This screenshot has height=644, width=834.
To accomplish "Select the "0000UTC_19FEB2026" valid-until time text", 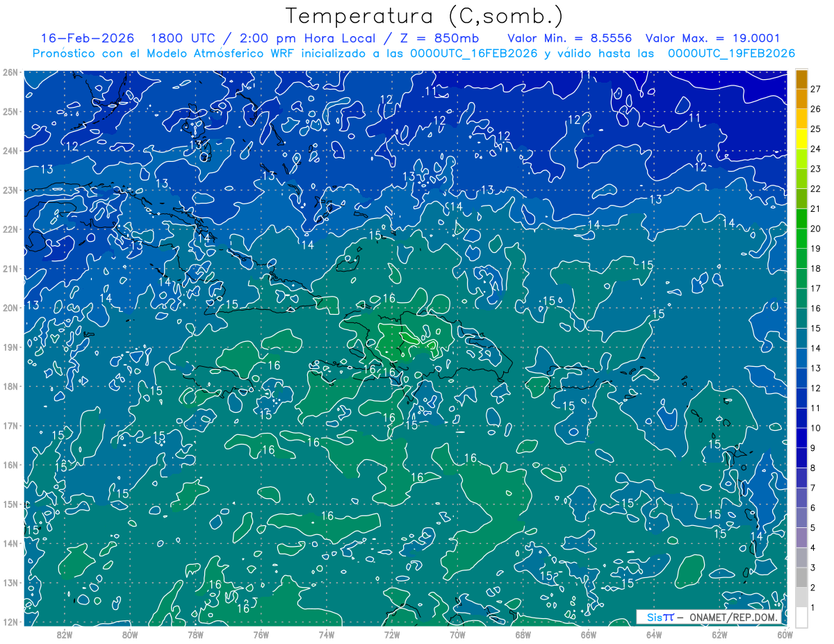I will point(731,53).
